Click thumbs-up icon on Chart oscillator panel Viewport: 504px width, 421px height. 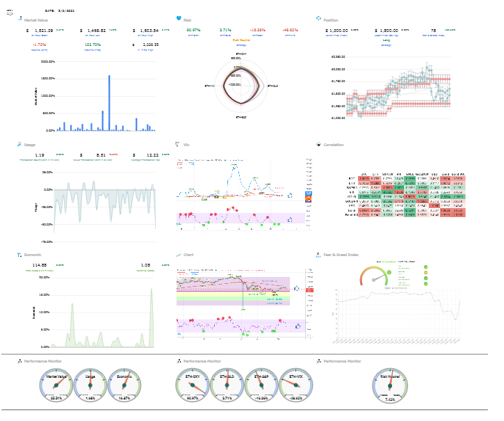(x=298, y=326)
